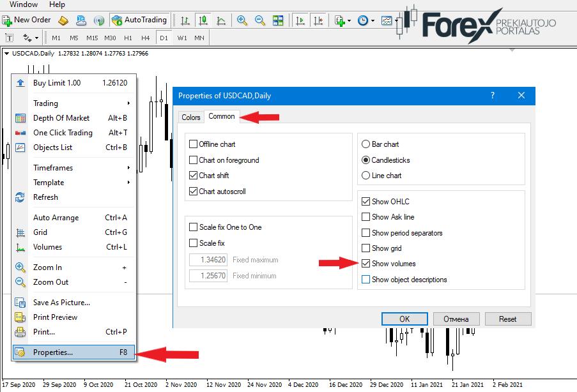Select the bar chart toolbar icon
Image resolution: width=577 pixels, height=392 pixels.
pos(185,20)
